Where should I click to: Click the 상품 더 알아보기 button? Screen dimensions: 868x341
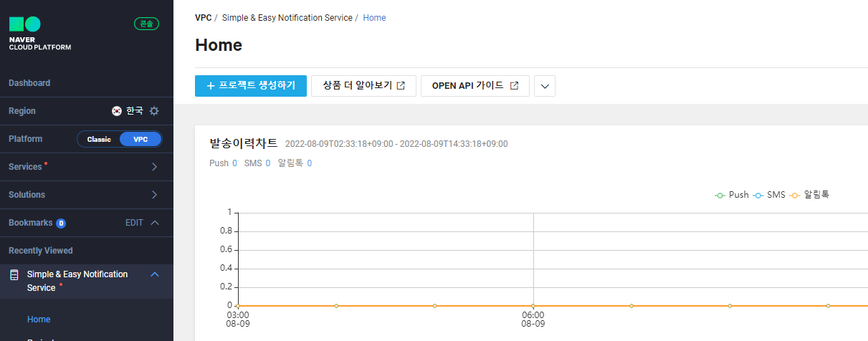click(363, 85)
